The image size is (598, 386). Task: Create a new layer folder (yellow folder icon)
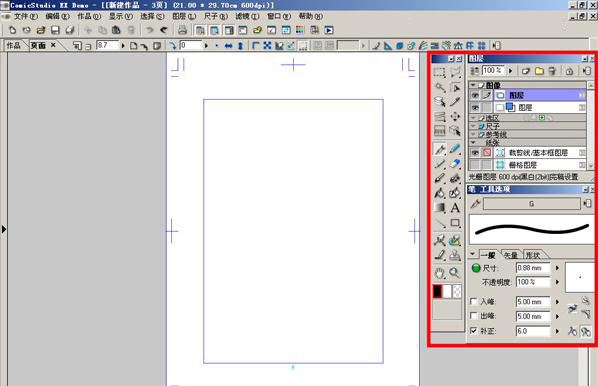pyautogui.click(x=539, y=71)
